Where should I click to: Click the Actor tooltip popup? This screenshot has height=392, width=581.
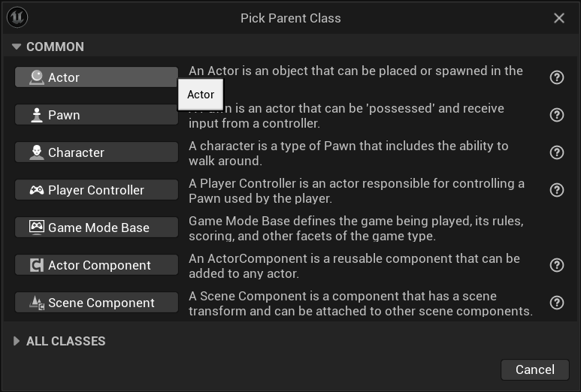(201, 95)
